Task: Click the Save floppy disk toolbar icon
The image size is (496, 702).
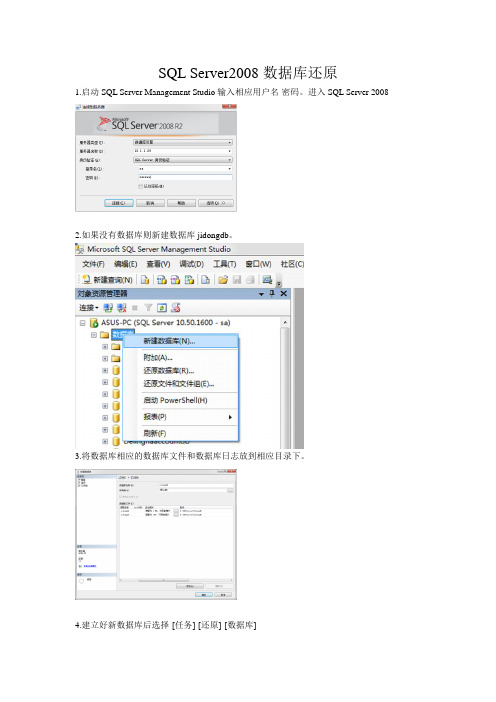Action: (x=237, y=280)
